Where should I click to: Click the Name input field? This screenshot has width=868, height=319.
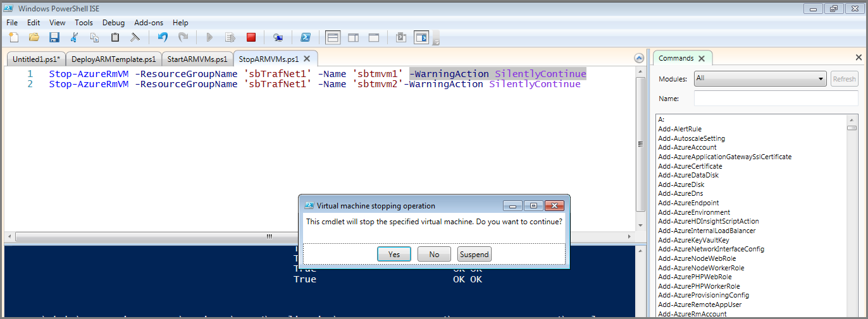[776, 99]
